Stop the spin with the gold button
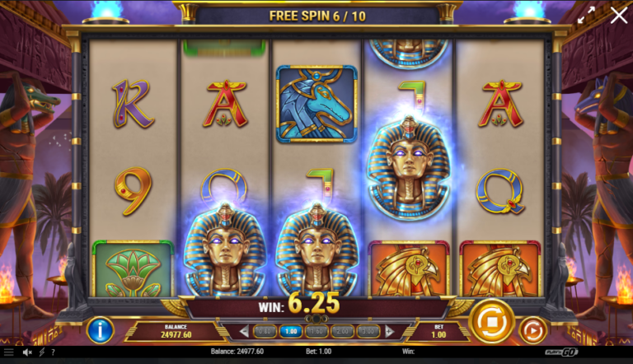This screenshot has width=633, height=364. tap(491, 322)
